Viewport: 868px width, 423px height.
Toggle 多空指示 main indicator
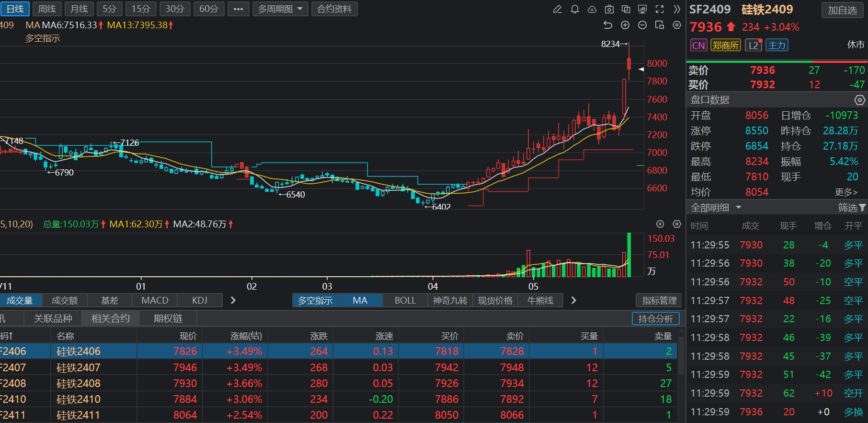tap(315, 301)
